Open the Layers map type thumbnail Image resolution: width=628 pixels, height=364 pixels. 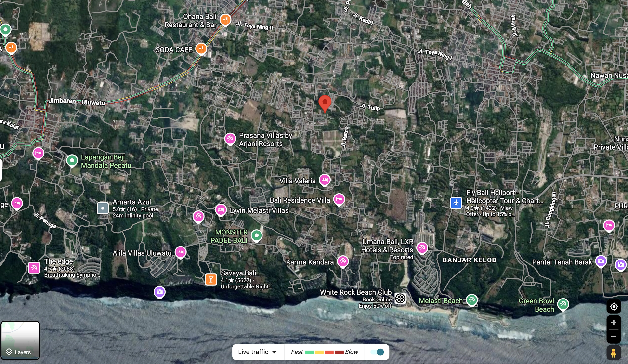[20, 340]
